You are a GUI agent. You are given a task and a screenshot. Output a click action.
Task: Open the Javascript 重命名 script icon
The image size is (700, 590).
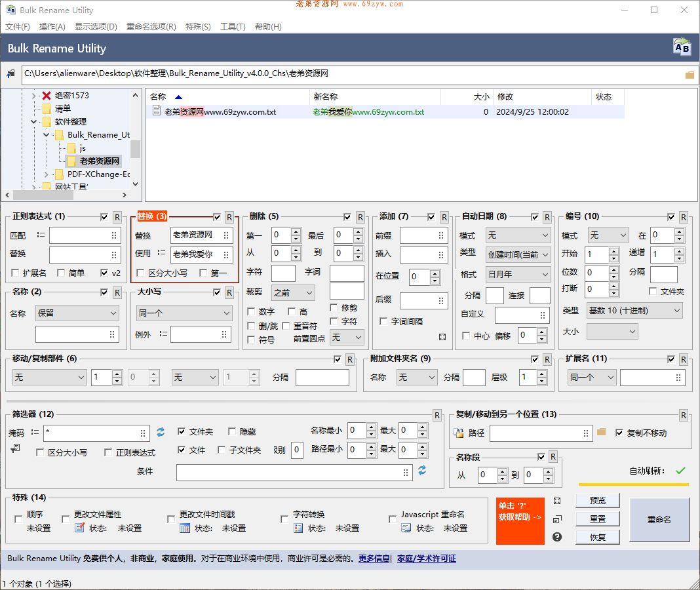pyautogui.click(x=406, y=528)
